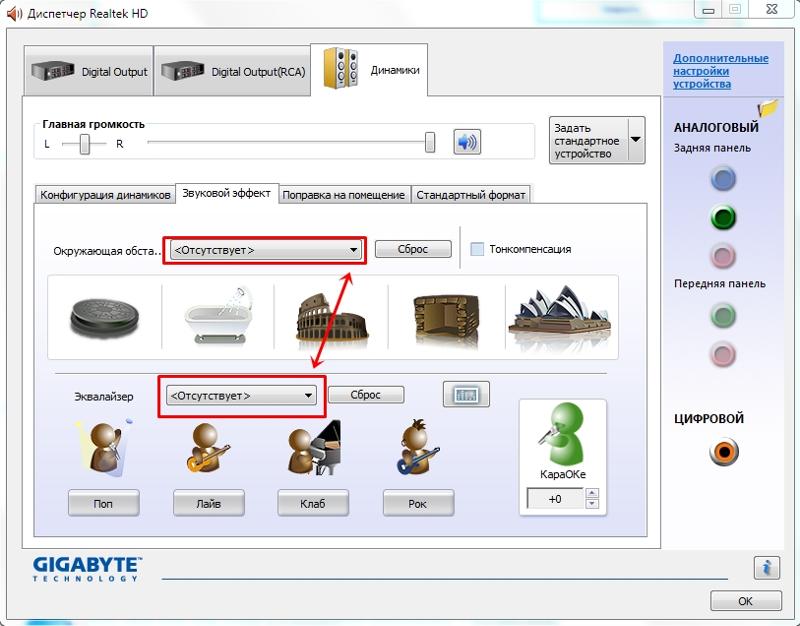Click the Club pianist equalizer icon
Screen dimensions: 800x626
[x=313, y=448]
